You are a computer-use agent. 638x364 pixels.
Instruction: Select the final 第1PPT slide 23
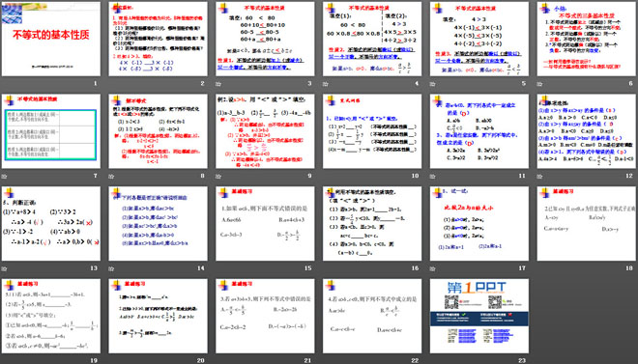pyautogui.click(x=479, y=316)
